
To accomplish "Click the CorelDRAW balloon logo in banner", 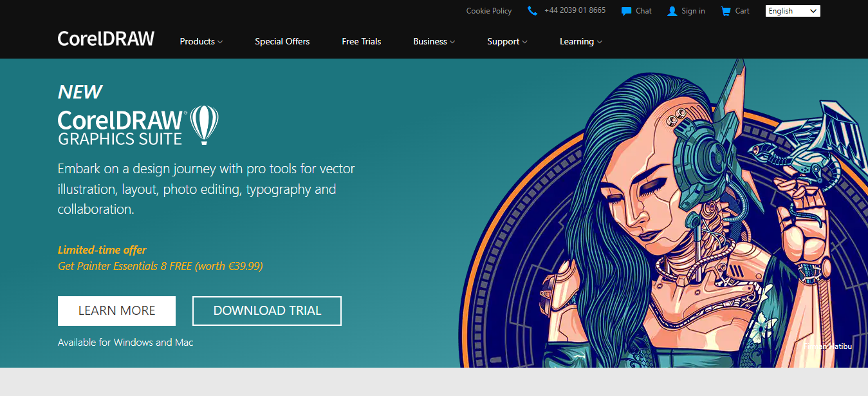I will point(204,125).
